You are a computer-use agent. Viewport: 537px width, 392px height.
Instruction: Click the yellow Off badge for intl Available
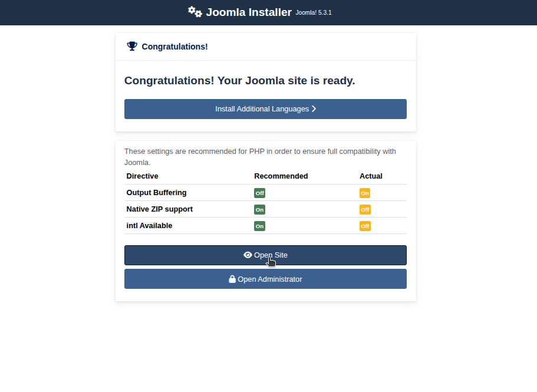pyautogui.click(x=365, y=226)
